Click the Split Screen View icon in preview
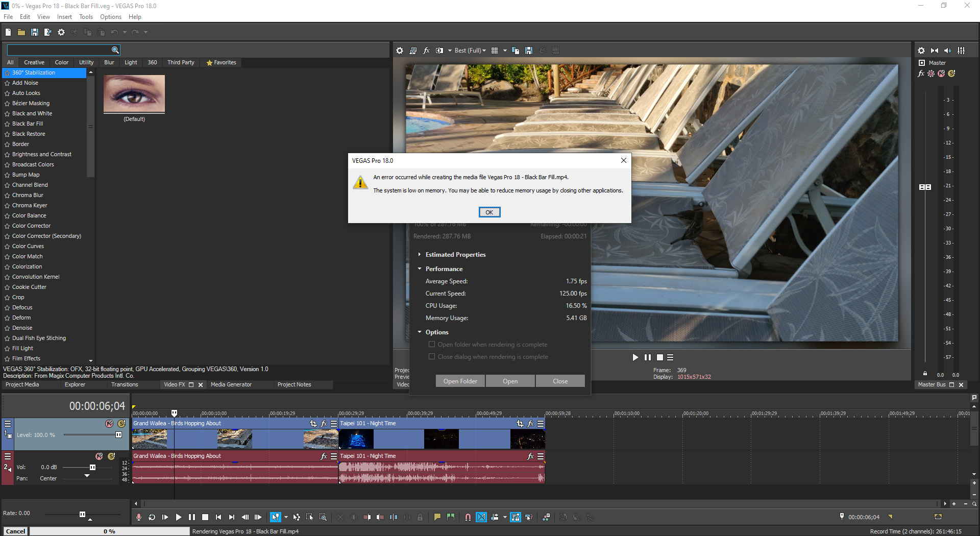This screenshot has height=536, width=980. tap(439, 51)
